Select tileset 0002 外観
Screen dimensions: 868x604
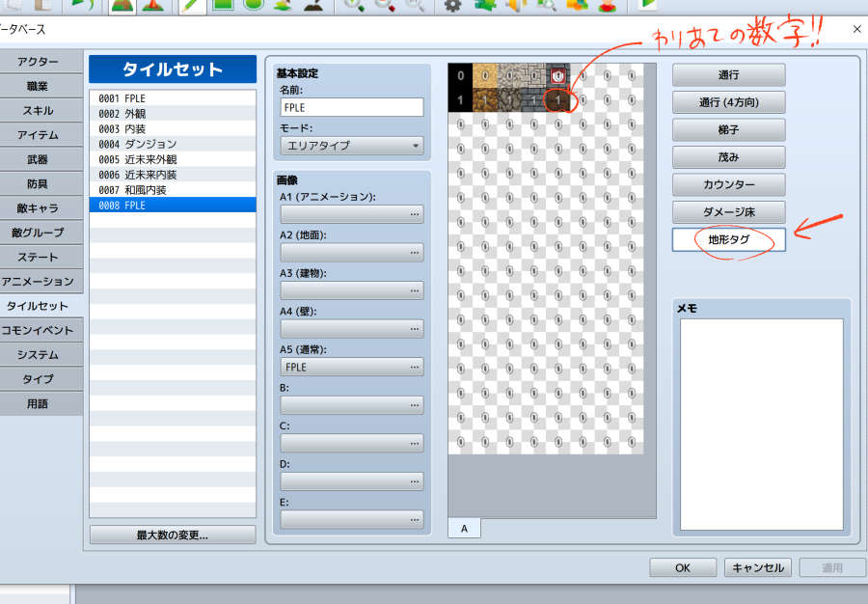pyautogui.click(x=173, y=114)
